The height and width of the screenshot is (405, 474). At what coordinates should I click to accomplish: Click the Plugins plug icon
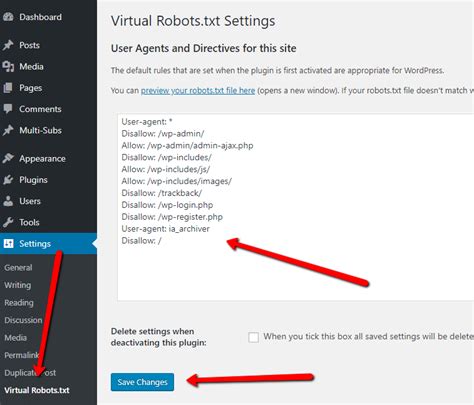pos(8,180)
